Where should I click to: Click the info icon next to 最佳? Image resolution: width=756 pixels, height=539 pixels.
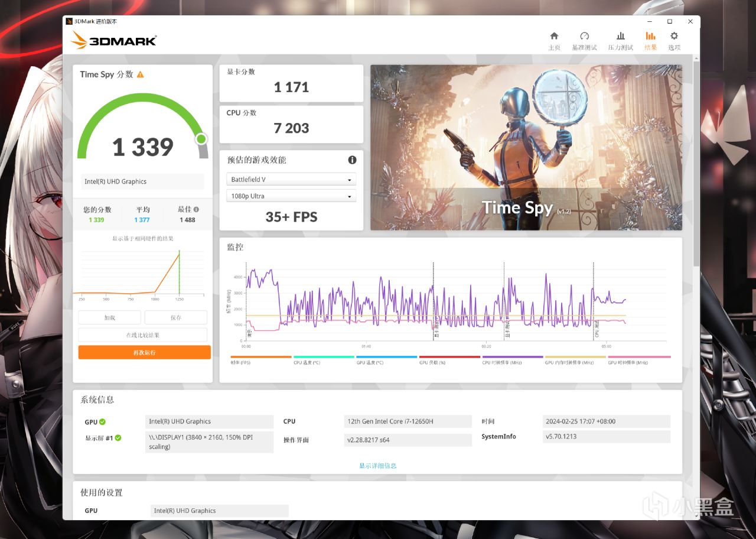(196, 209)
